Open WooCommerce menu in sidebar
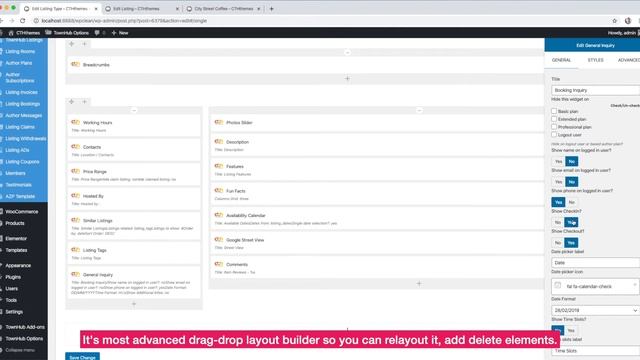Viewport: 640px width, 360px height. [x=22, y=211]
